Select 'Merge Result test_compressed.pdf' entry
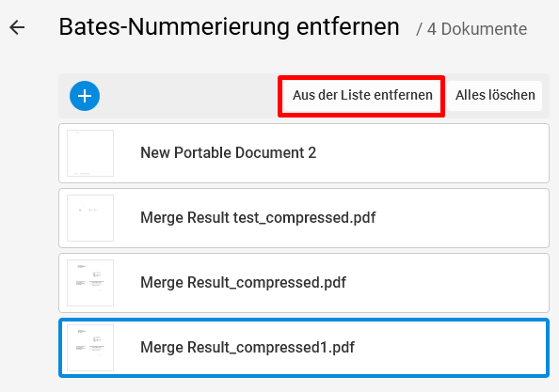Screen dimensions: 559x392 (x=304, y=218)
